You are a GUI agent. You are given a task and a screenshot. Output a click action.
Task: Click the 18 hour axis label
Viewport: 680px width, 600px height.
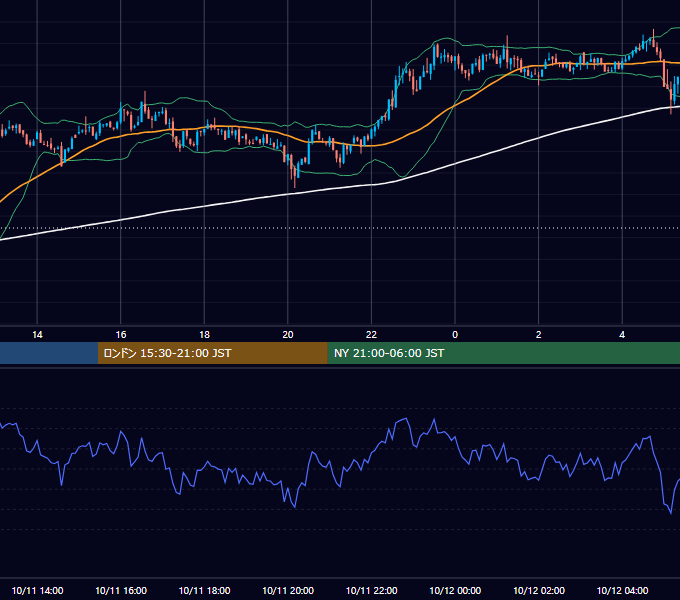[x=204, y=335]
